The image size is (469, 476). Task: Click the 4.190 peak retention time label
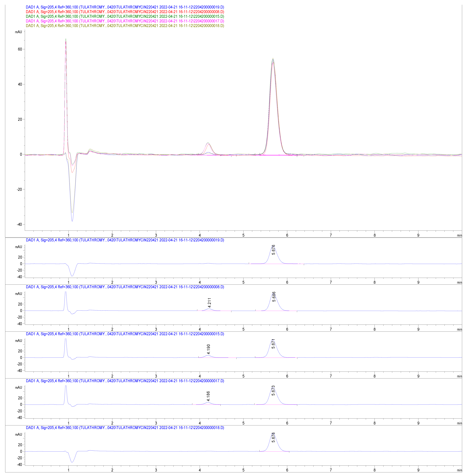209,349
